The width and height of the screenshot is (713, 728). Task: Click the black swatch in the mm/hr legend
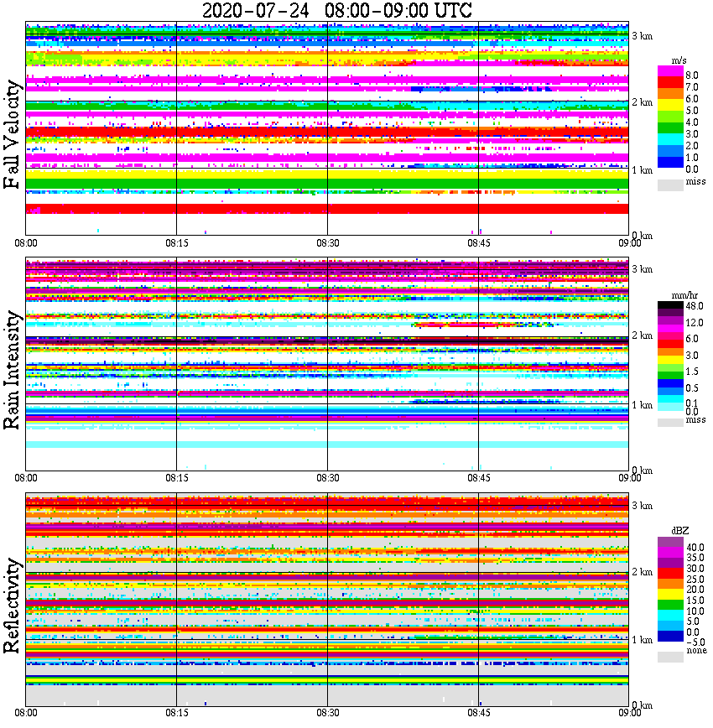(670, 305)
